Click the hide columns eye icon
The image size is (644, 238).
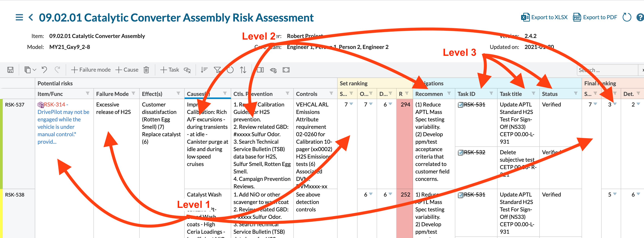[x=273, y=70]
